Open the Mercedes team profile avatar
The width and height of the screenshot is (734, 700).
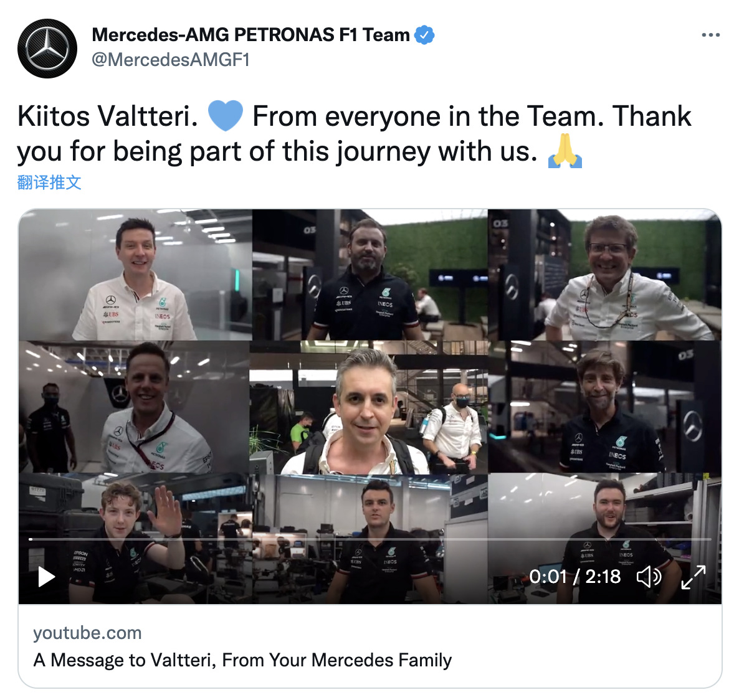(47, 48)
